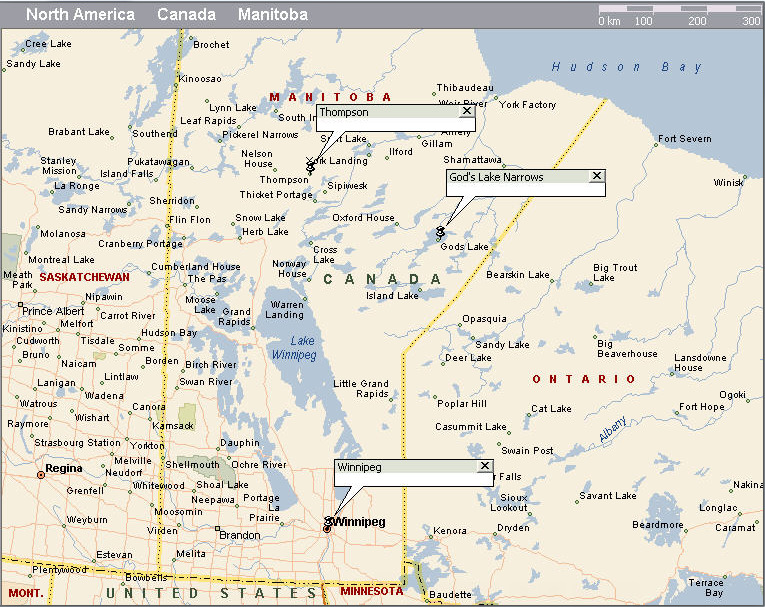Click the Prince Albert town marker

click(x=20, y=305)
